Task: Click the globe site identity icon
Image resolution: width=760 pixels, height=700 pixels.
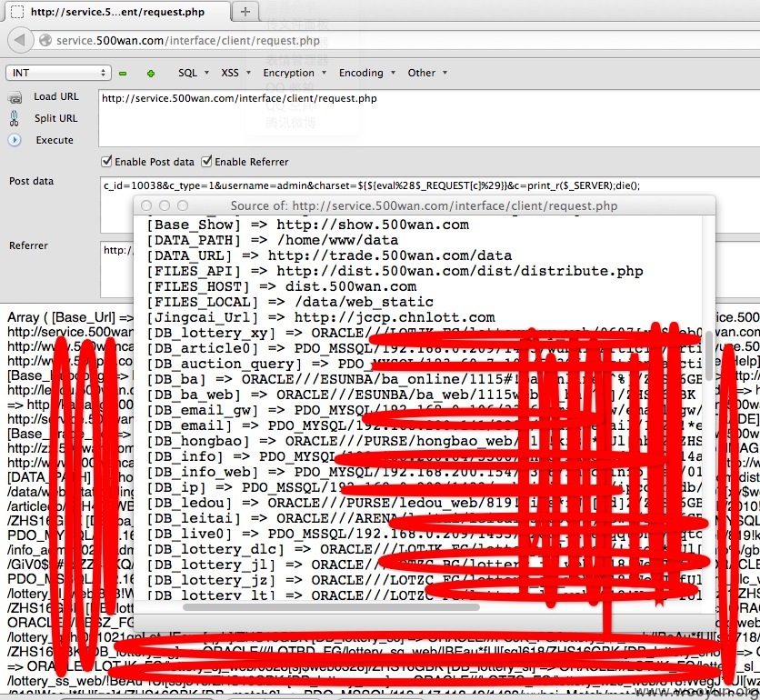Action: click(x=45, y=40)
